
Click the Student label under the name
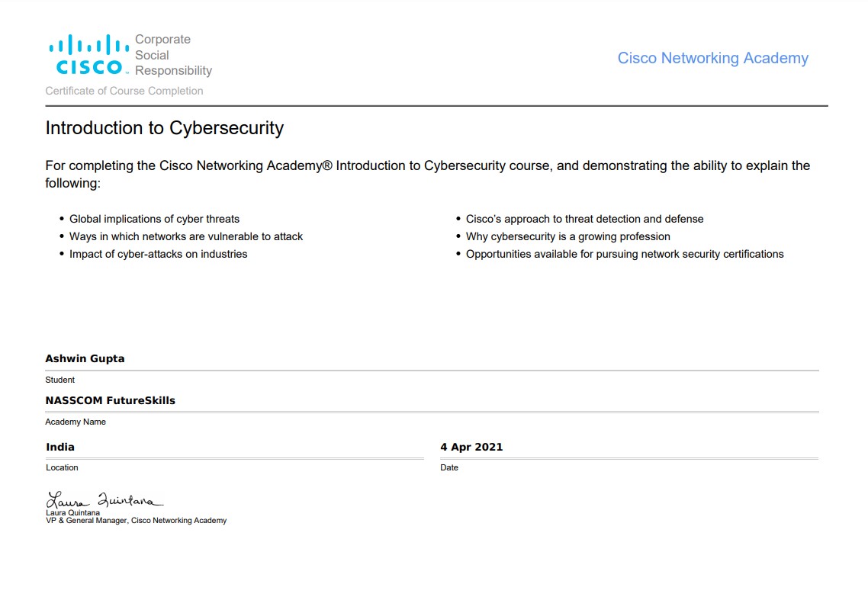(x=59, y=380)
